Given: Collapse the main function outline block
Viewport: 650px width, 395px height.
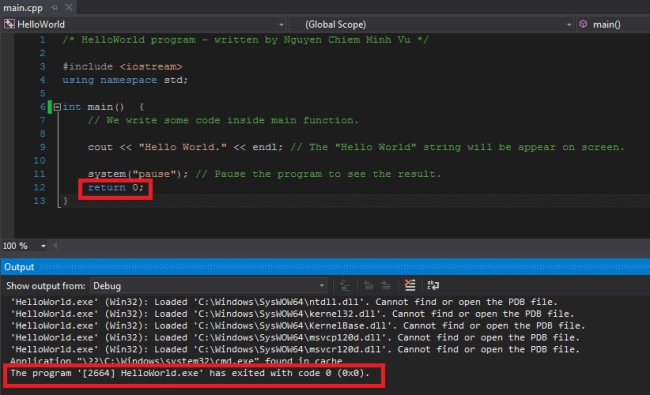Looking at the screenshot, I should coord(57,107).
